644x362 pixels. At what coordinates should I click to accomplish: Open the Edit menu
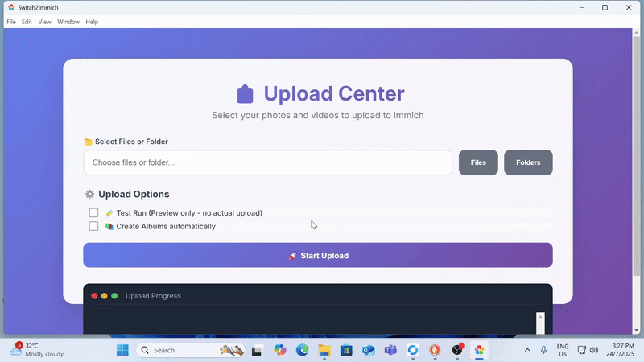pyautogui.click(x=27, y=22)
